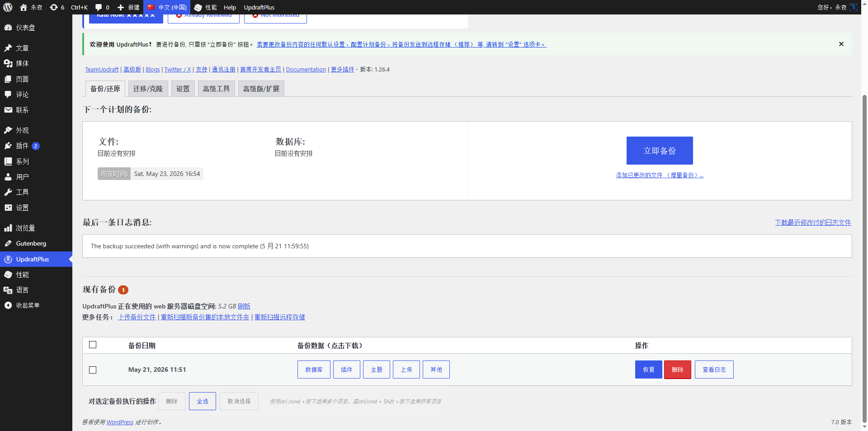Open 语言 languages in sidebar
The image size is (868, 431).
coord(36,290)
